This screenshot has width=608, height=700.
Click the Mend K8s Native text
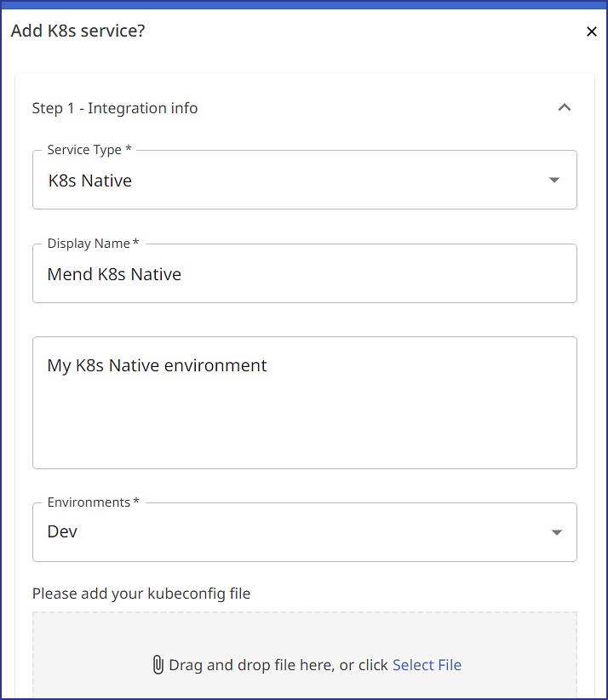[x=114, y=274]
